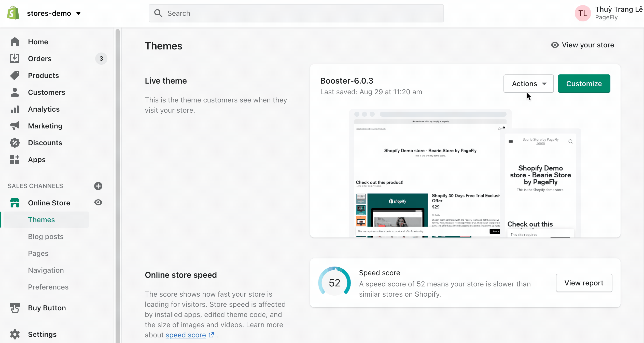Click the green Customize button
This screenshot has height=343, width=644.
pyautogui.click(x=584, y=84)
